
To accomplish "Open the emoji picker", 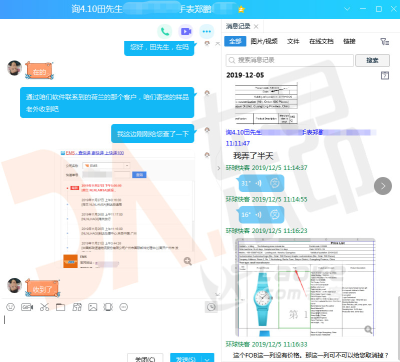I will pos(11,307).
